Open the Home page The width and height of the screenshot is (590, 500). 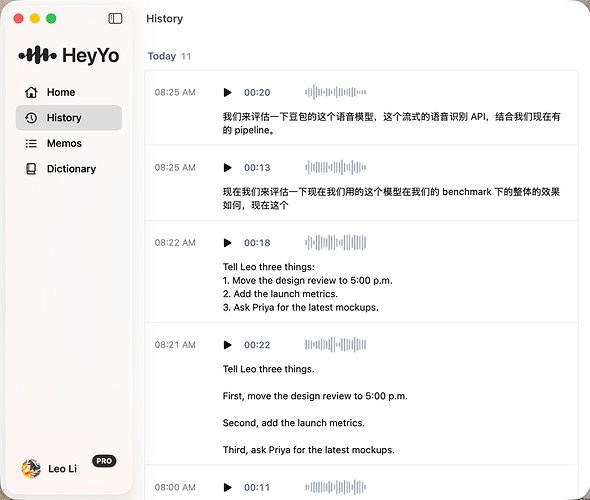click(x=68, y=92)
